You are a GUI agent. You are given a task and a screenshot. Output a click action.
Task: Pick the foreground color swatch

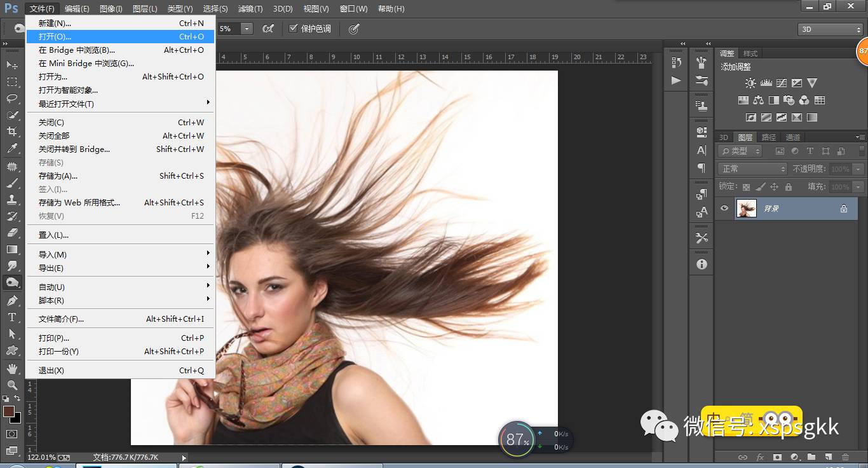[8, 411]
